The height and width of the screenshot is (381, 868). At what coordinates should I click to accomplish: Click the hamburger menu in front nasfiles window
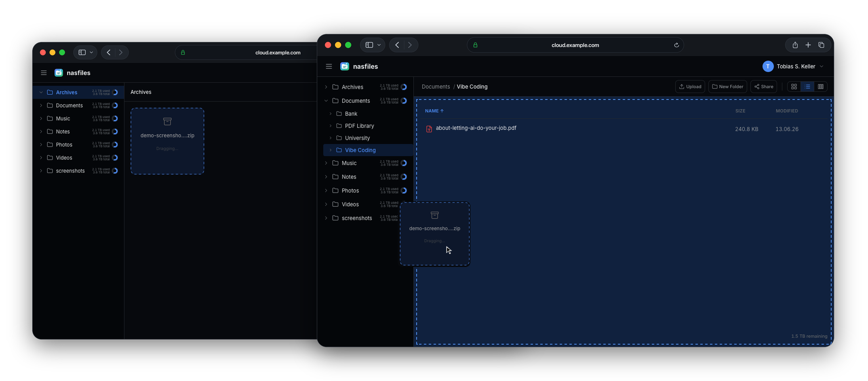tap(329, 66)
